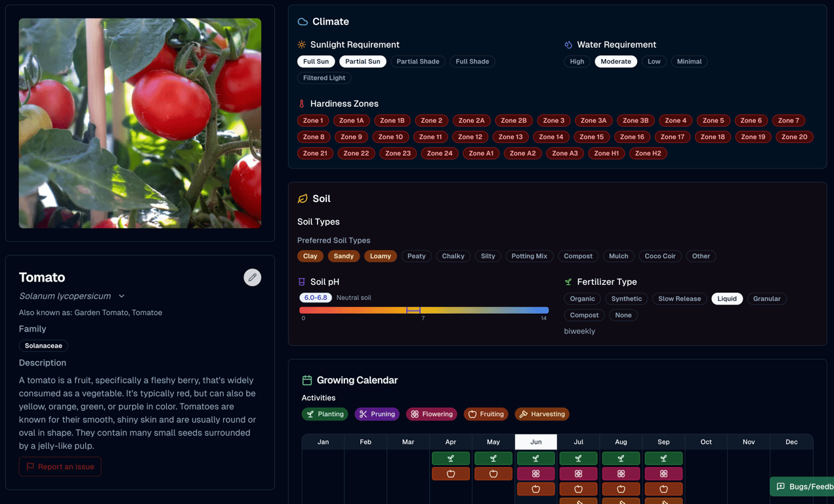Click the planting icon in April column
834x504 pixels.
[451, 458]
